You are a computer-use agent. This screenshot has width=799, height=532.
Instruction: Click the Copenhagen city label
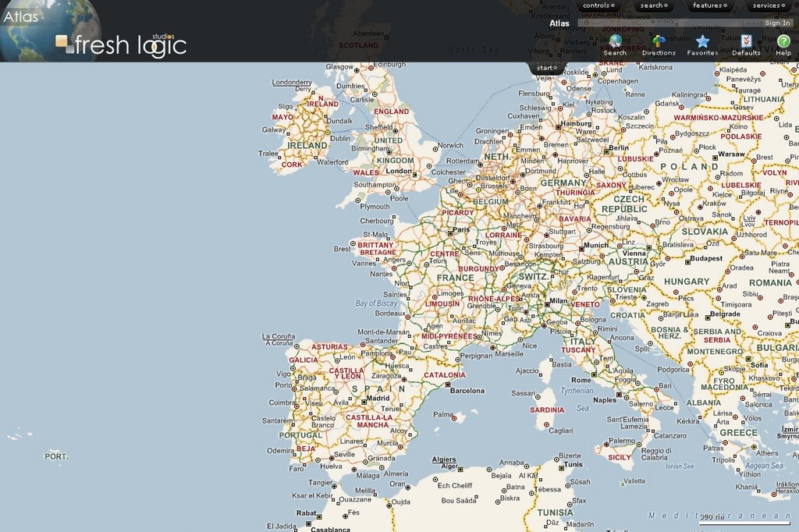[618, 81]
